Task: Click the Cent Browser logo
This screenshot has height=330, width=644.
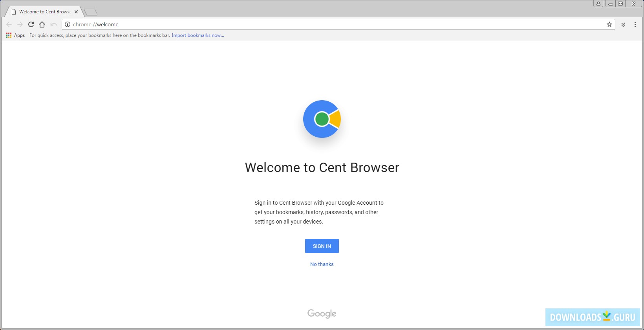Action: pos(322,119)
